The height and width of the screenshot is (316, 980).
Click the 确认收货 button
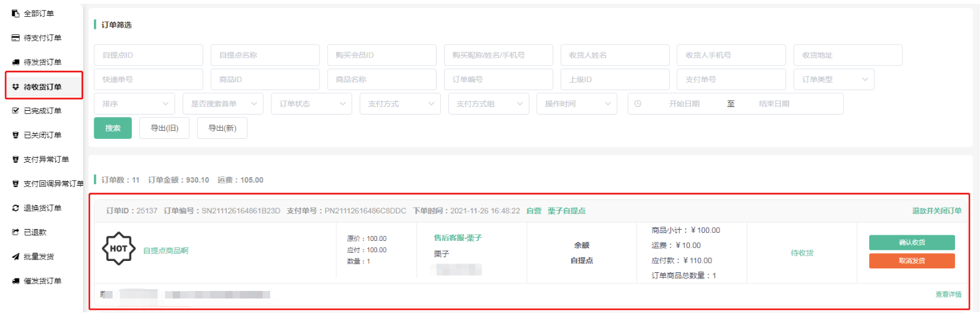[x=911, y=243]
